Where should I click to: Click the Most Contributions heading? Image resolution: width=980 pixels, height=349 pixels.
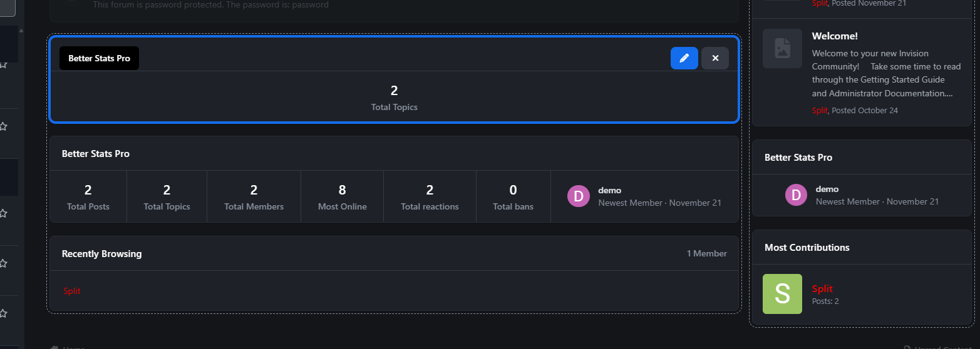[807, 248]
